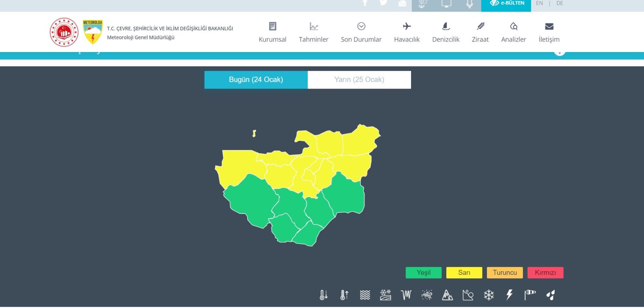The height and width of the screenshot is (308, 644).
Task: Open the microphone icon in top bar
Action: (470, 4)
